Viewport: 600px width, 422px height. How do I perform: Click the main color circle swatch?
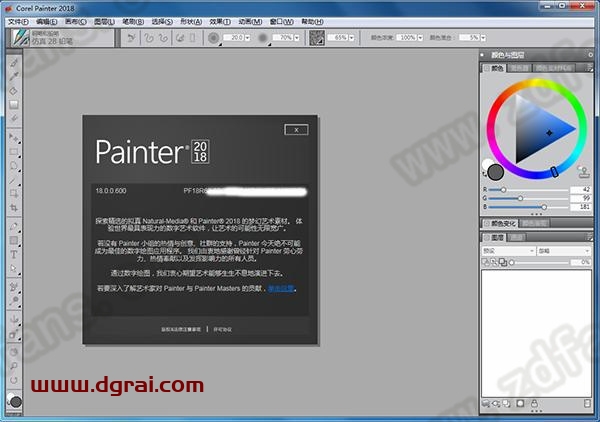tap(496, 173)
